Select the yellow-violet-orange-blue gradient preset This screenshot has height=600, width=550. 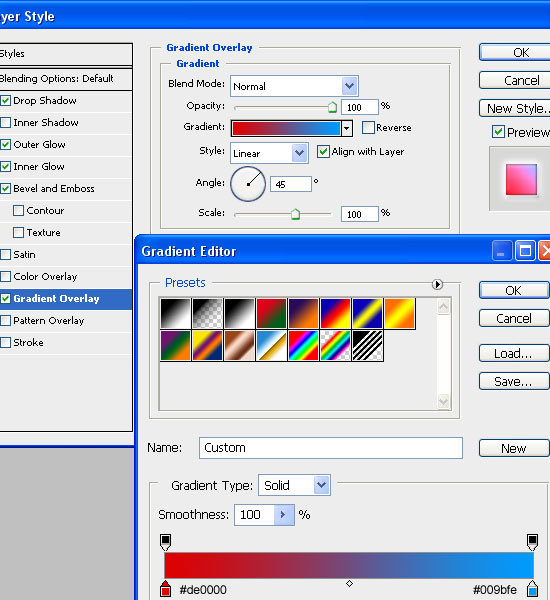[x=207, y=346]
